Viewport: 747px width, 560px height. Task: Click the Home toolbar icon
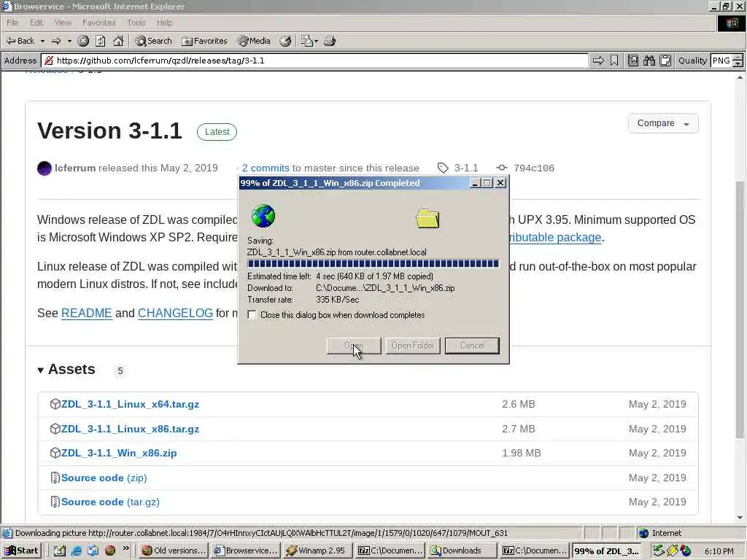tap(118, 41)
